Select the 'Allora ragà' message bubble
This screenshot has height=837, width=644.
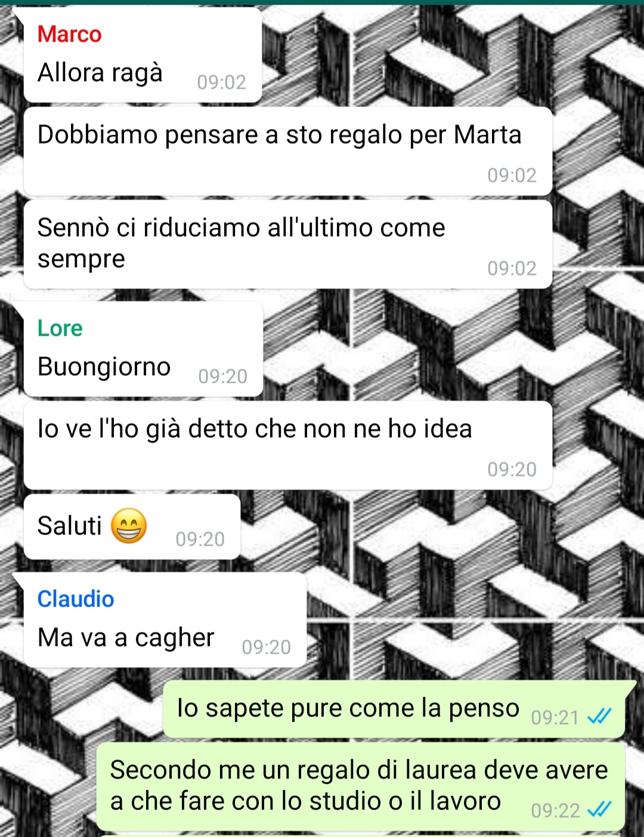tap(143, 55)
